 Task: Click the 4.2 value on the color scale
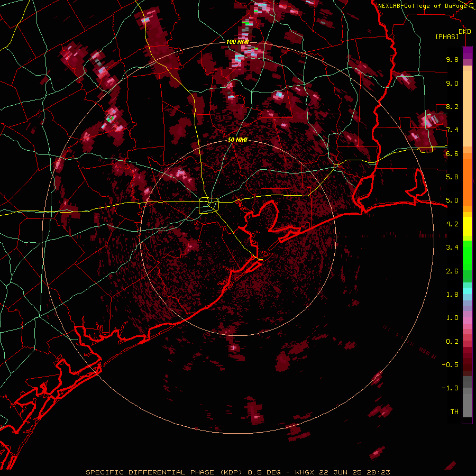(452, 224)
